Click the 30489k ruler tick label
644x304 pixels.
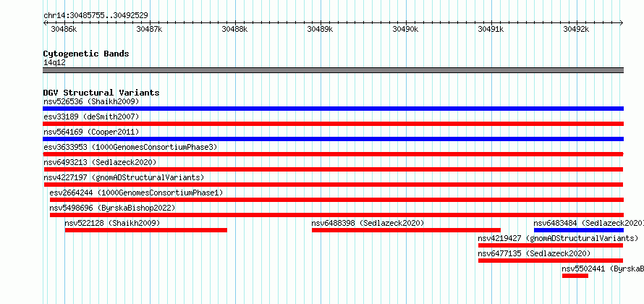pyautogui.click(x=320, y=29)
